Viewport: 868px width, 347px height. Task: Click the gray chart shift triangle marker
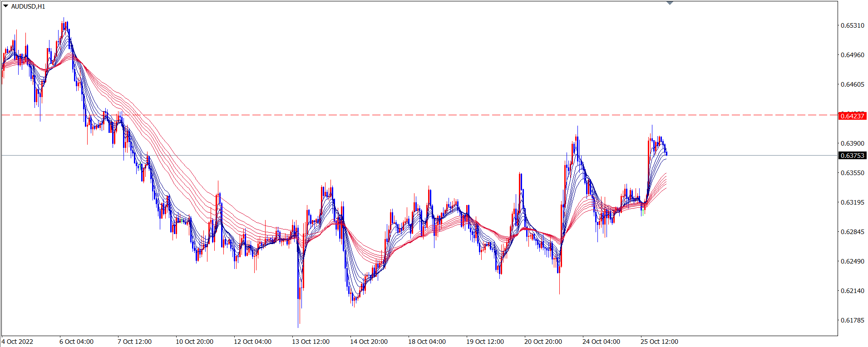670,3
